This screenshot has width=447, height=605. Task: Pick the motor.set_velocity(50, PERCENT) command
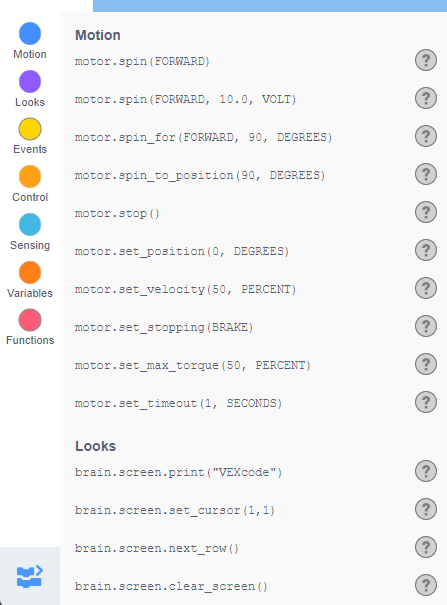tap(185, 289)
